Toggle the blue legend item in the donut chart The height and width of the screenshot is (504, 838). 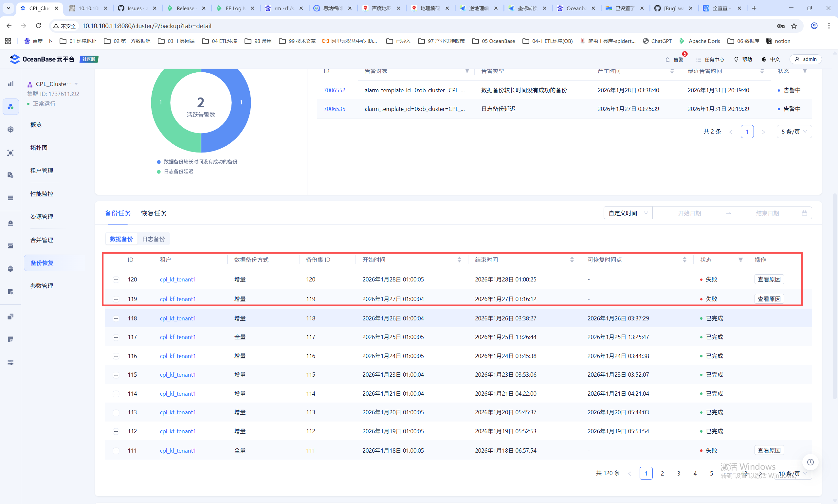point(200,162)
